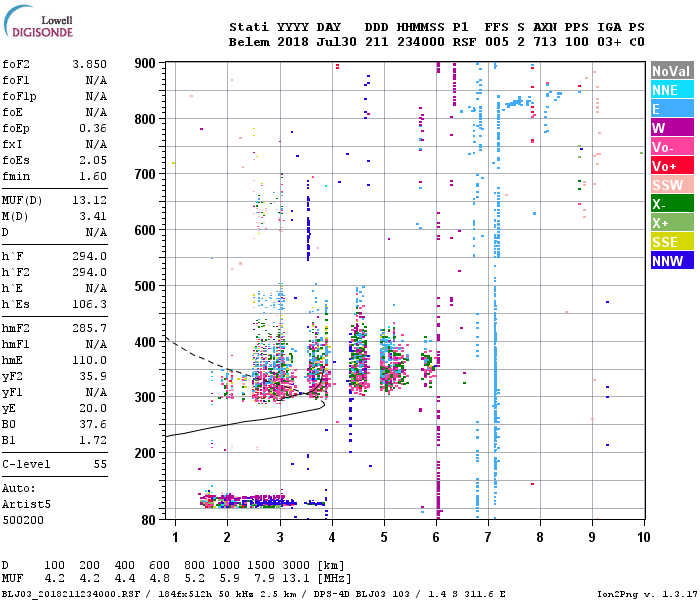This screenshot has width=700, height=600.
Task: Click the yF2 value 35.9
Action: (x=93, y=376)
